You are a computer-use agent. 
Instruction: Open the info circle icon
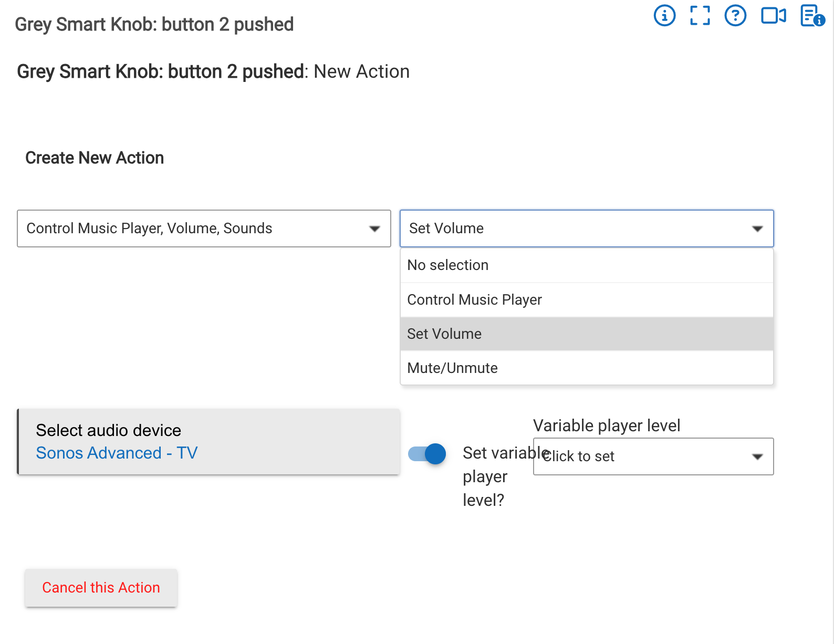[664, 15]
